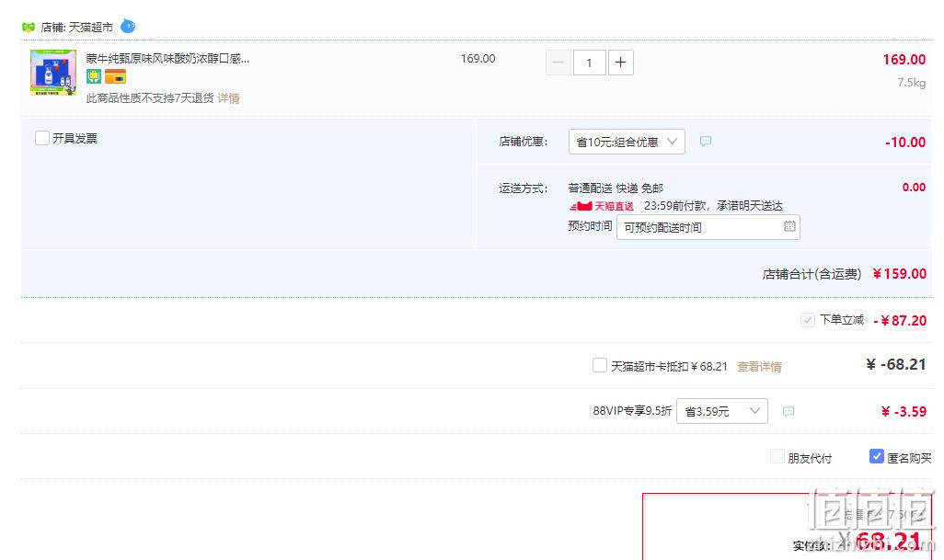
Task: Check the 天猫超市卡抵扣 ¥68.21 checkbox
Action: click(x=600, y=365)
